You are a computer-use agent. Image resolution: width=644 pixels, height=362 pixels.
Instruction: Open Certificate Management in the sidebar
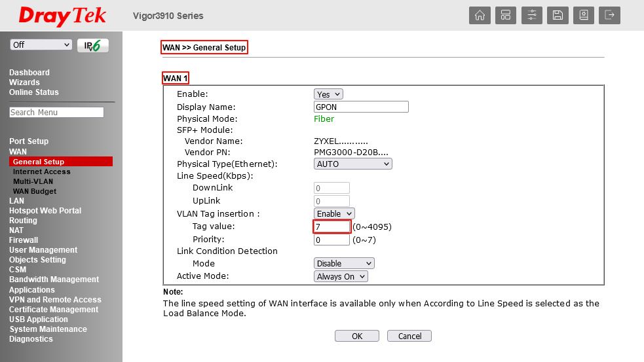pos(53,310)
